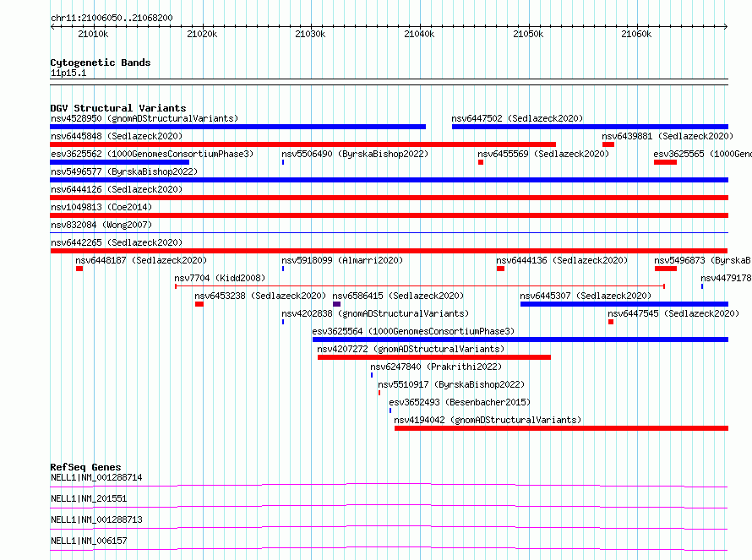
Task: Select the thin red nsv7704 span line
Action: [420, 286]
